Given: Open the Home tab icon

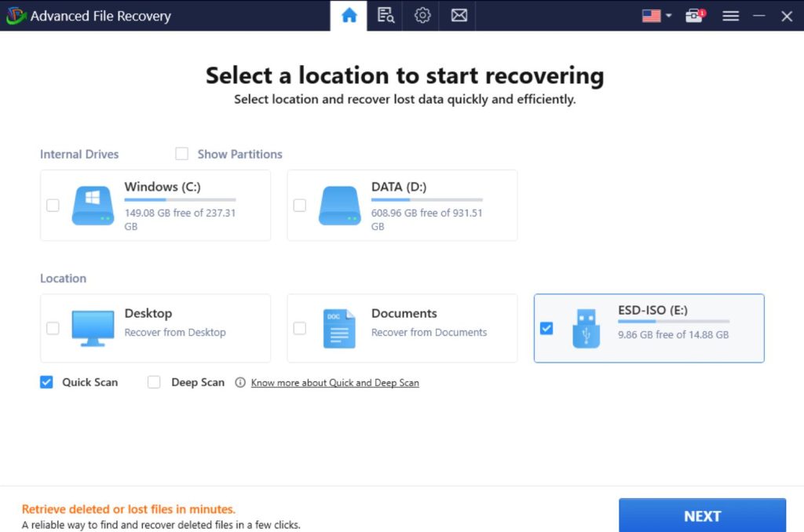Looking at the screenshot, I should 349,16.
